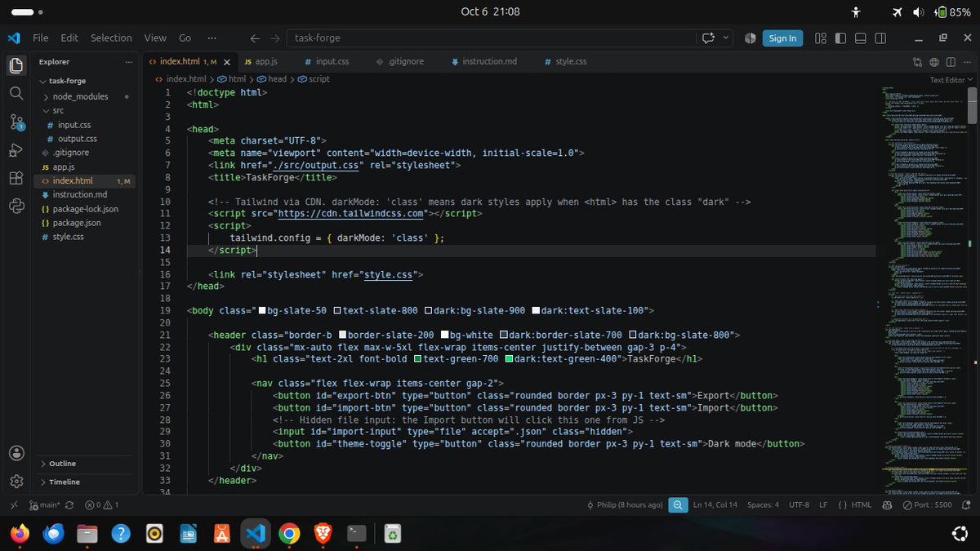This screenshot has width=980, height=551.
Task: Click the highlighted zoom icon in status bar
Action: (x=678, y=504)
